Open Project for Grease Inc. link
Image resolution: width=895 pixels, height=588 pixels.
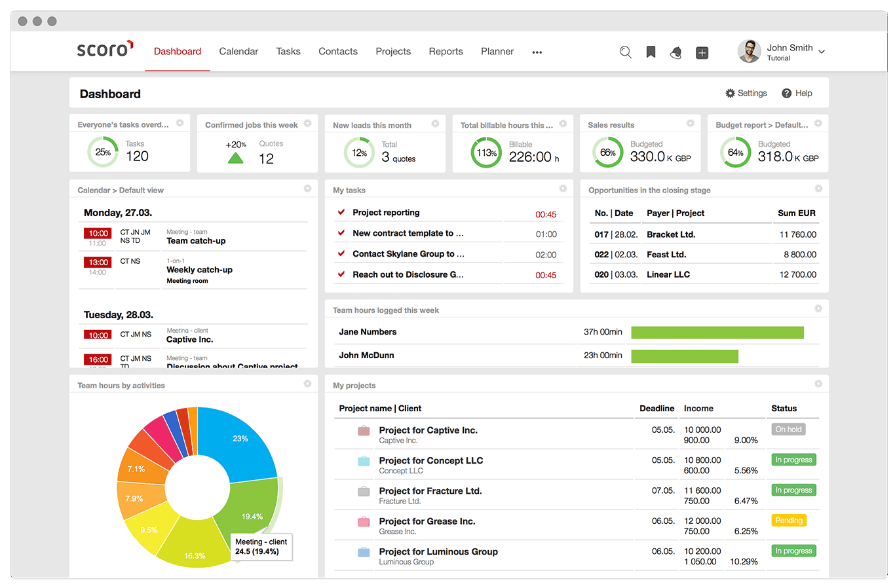click(x=427, y=521)
